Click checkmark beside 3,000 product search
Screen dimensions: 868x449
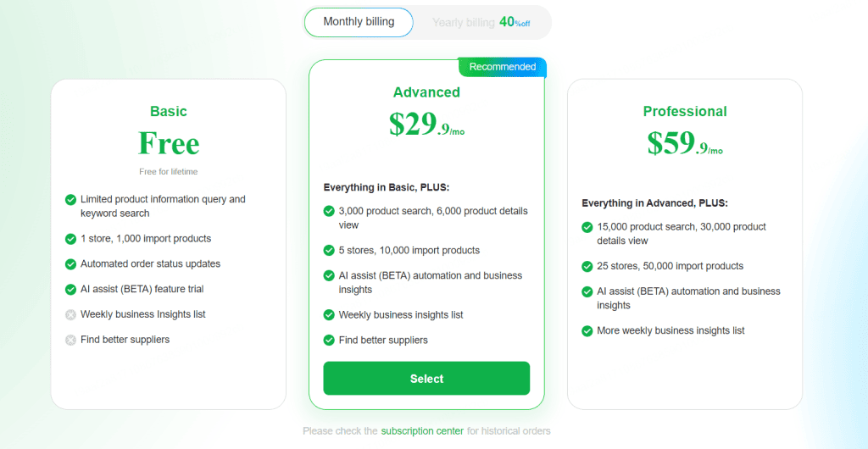(329, 211)
